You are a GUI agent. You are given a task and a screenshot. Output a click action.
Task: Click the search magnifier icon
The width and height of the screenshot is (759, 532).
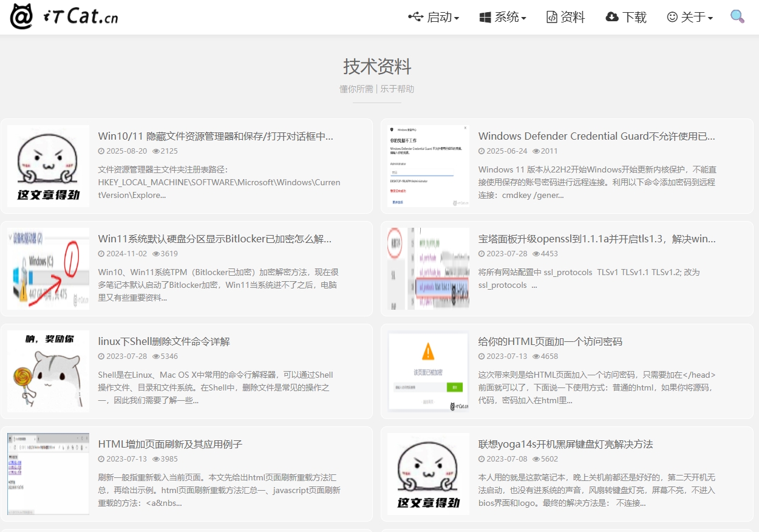coord(737,17)
